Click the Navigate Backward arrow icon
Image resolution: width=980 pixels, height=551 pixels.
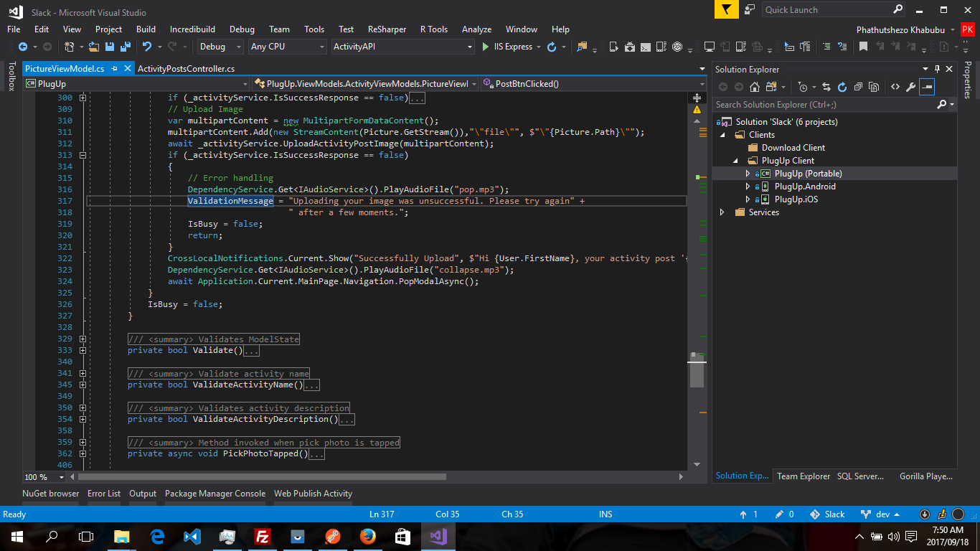pos(22,47)
